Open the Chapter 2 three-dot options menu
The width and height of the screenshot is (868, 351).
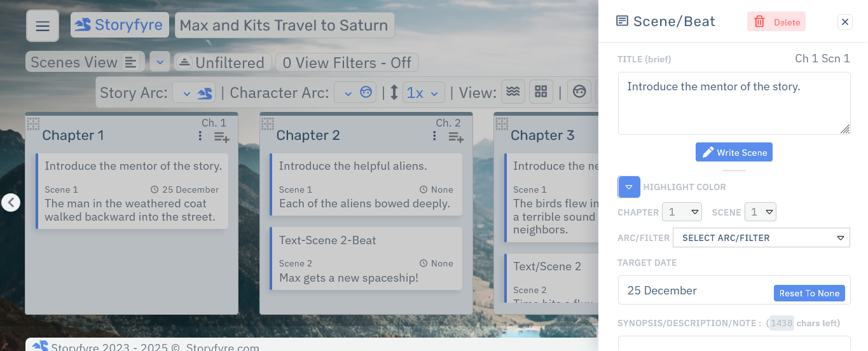coord(434,136)
